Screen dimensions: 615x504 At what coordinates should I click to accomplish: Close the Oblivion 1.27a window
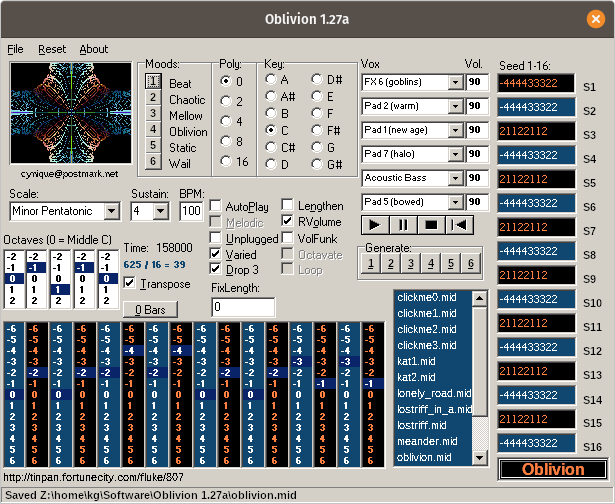(x=595, y=19)
